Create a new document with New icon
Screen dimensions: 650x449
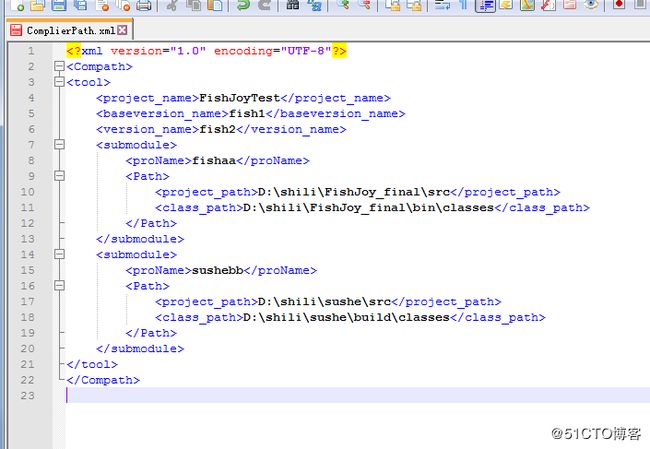click(x=17, y=4)
